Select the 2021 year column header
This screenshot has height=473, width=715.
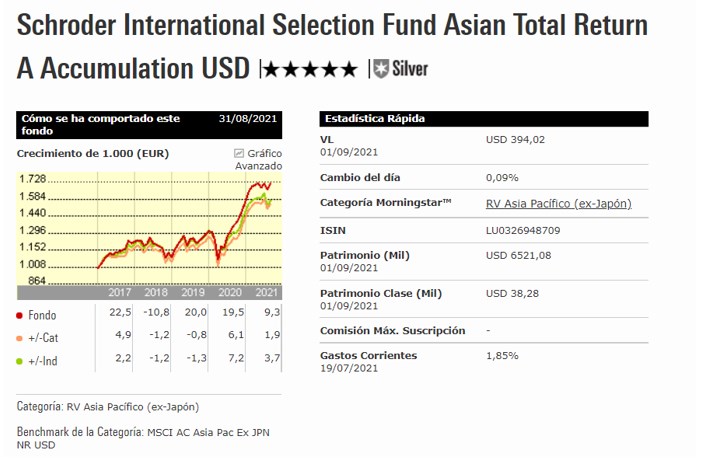click(267, 293)
